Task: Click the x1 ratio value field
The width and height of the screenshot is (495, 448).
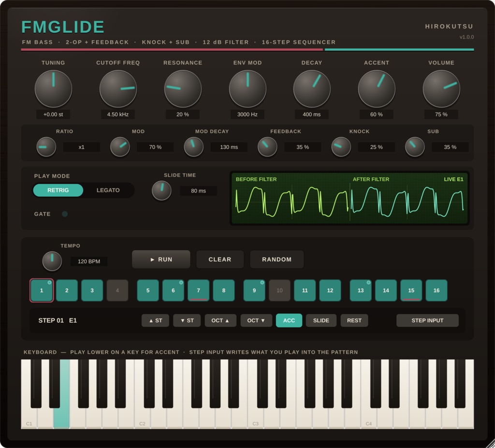Action: pyautogui.click(x=81, y=147)
